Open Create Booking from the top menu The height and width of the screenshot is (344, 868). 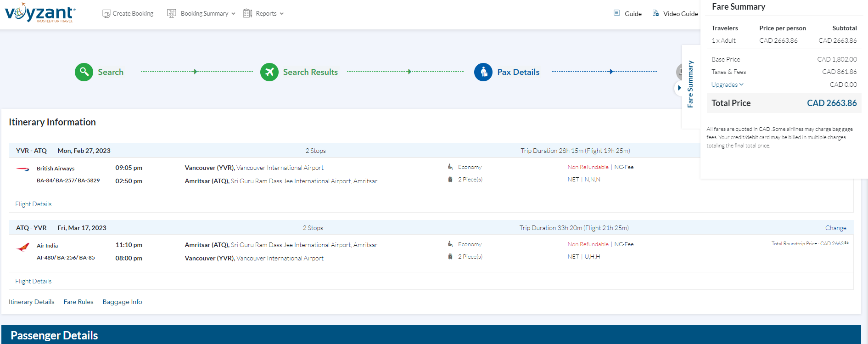click(x=128, y=14)
